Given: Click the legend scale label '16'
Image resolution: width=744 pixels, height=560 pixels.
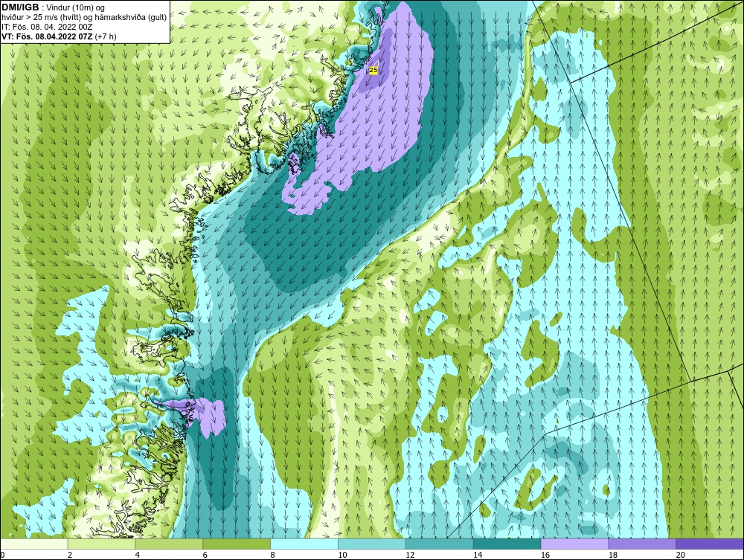Looking at the screenshot, I should coord(545,555).
